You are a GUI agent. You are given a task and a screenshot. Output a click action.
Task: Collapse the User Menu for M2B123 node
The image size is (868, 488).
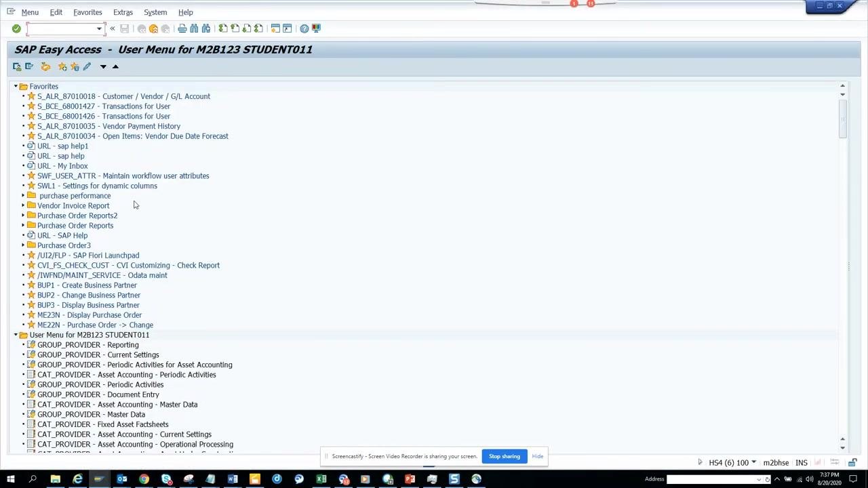click(16, 335)
